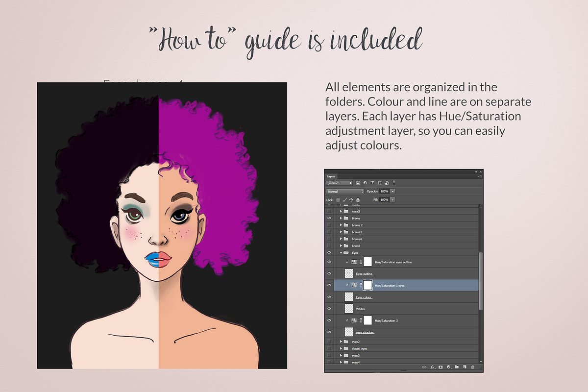
Task: Filter layers by pixel layers icon
Action: (358, 183)
